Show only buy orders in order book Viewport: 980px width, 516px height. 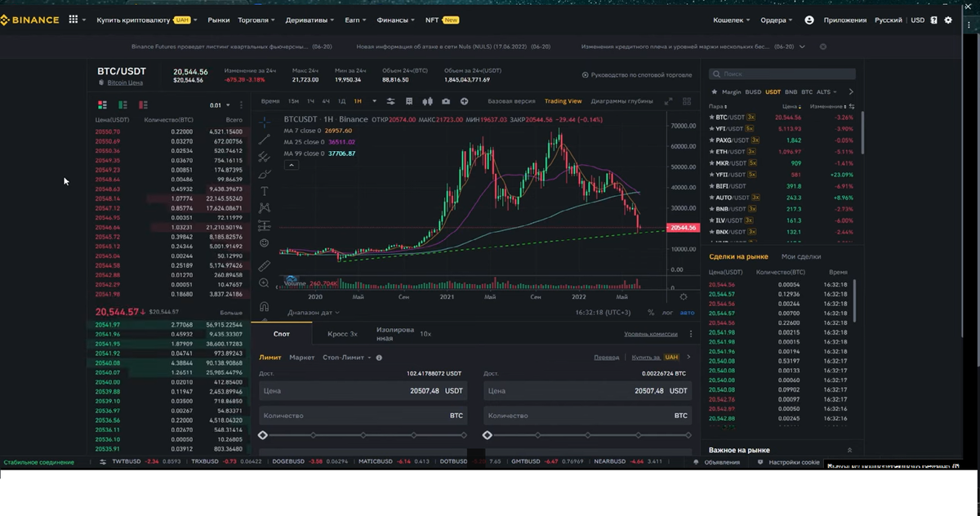[x=122, y=105]
